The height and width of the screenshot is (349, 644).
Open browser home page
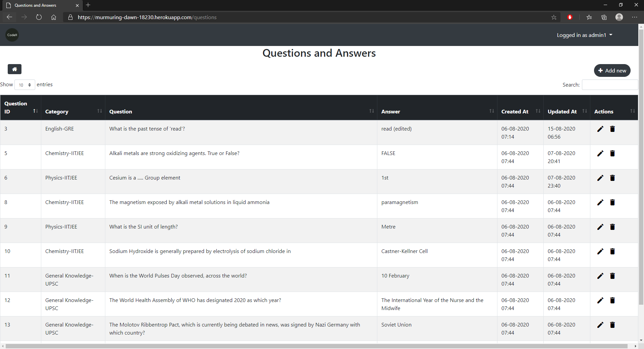[x=54, y=17]
